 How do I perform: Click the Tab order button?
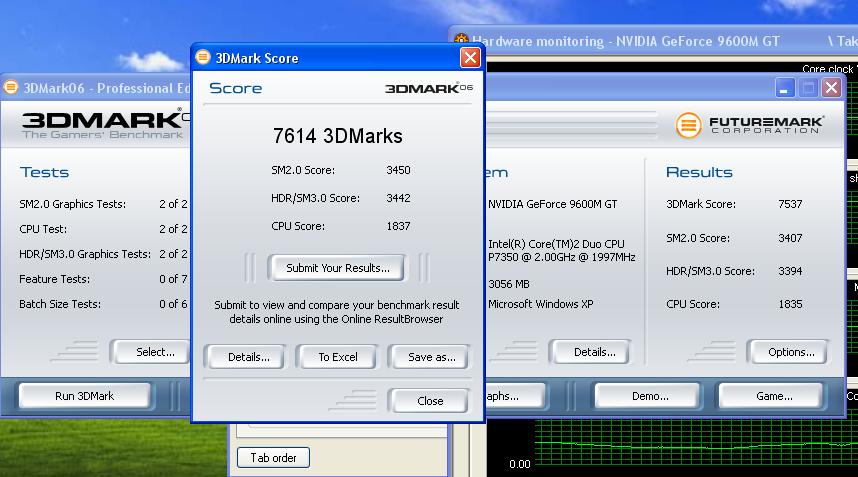coord(273,458)
